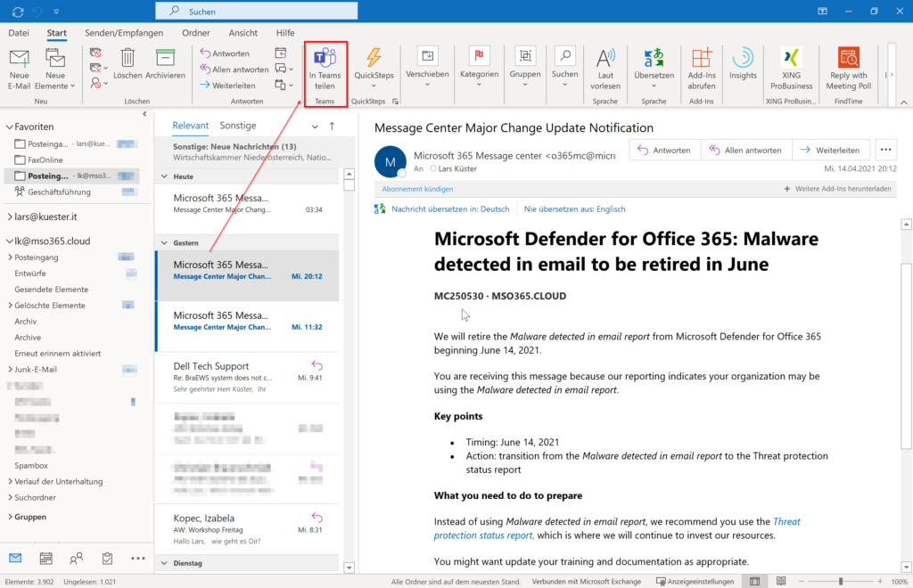The image size is (913, 588).
Task: Open the Tasks view in navigation bar
Action: 107,559
